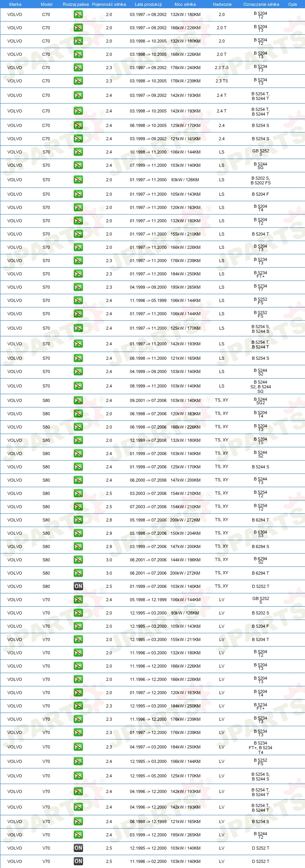Select the '2.3 T-5' body cell
The height and width of the screenshot is (868, 305).
222,68
